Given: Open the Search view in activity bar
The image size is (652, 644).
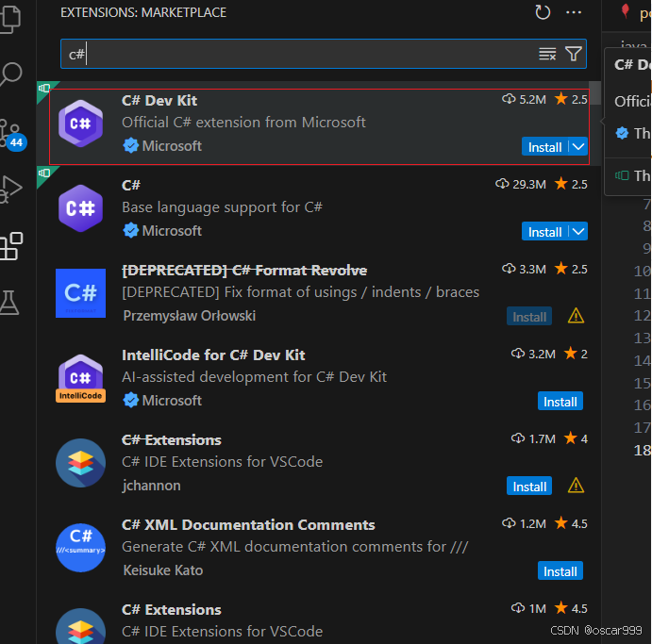Looking at the screenshot, I should [10, 74].
